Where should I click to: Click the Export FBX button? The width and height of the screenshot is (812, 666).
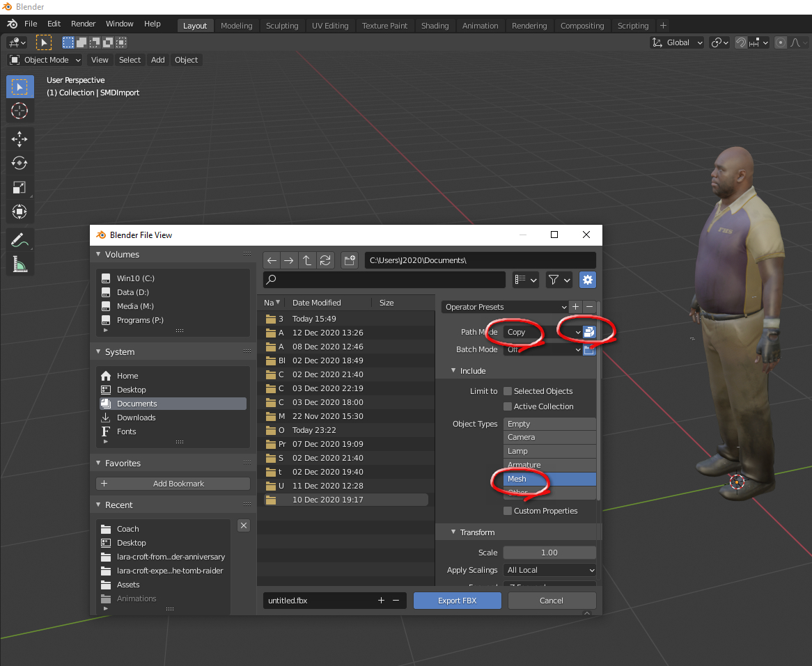458,601
